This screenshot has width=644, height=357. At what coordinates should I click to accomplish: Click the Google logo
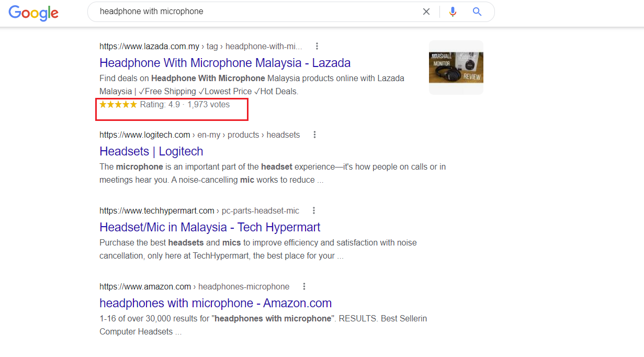click(33, 13)
